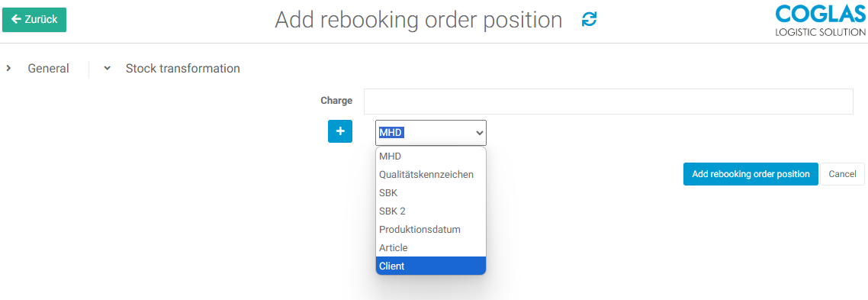The image size is (868, 300).
Task: Focus the Charge input field
Action: pos(608,102)
